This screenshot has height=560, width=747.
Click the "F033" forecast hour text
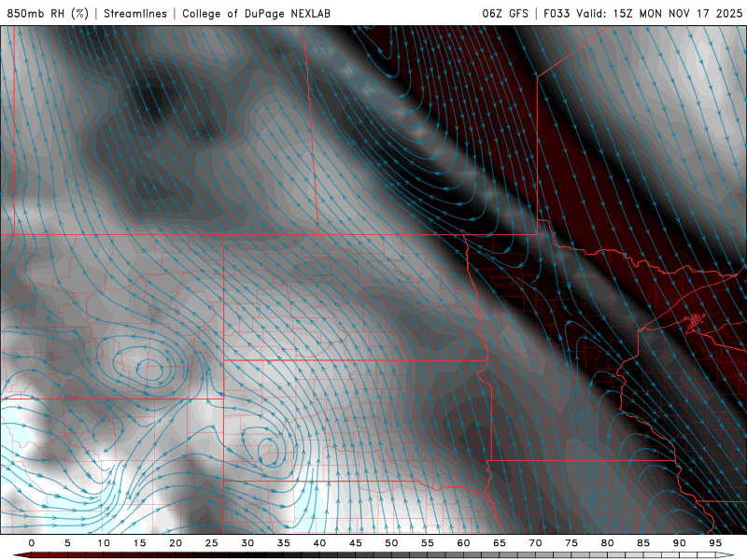(557, 14)
